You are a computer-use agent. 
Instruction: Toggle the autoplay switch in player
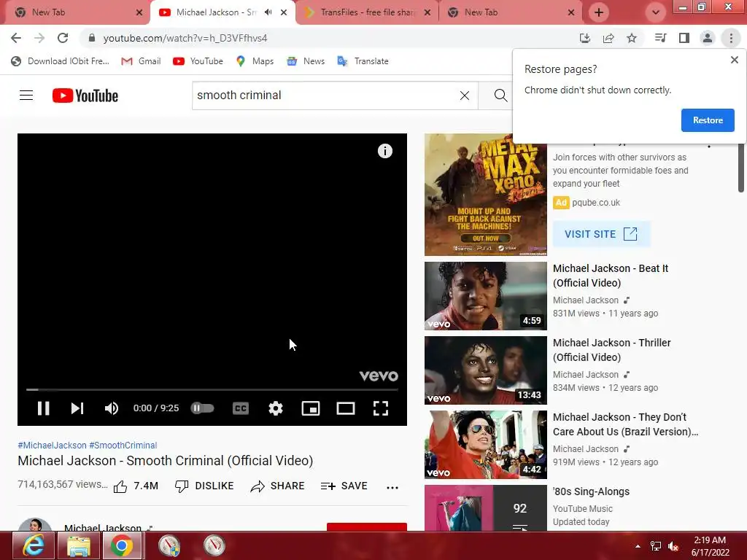[x=202, y=408]
